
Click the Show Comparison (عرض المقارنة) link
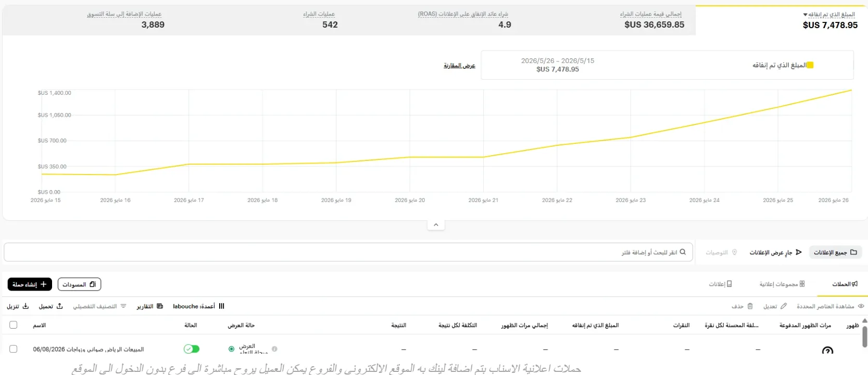(459, 66)
